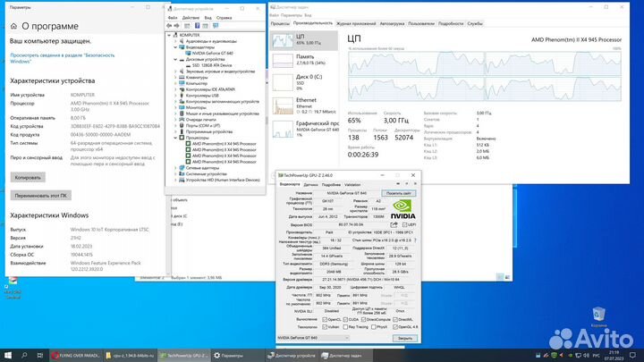Collapse the KOMPUTER root node
This screenshot has height=362, width=644.
[169, 35]
